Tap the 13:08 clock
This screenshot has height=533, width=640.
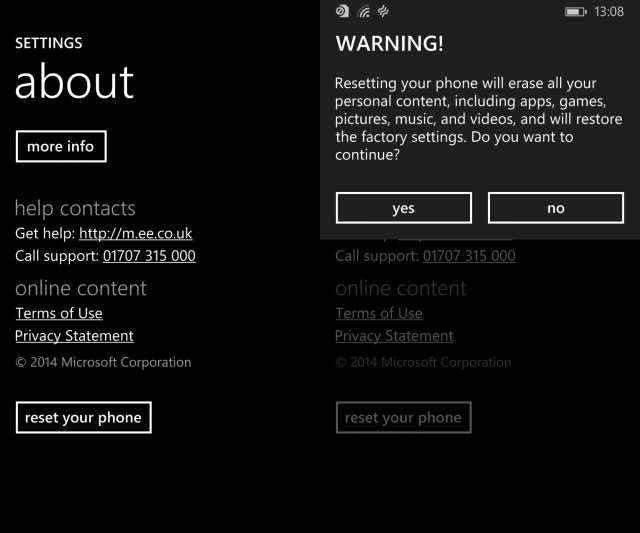(609, 12)
